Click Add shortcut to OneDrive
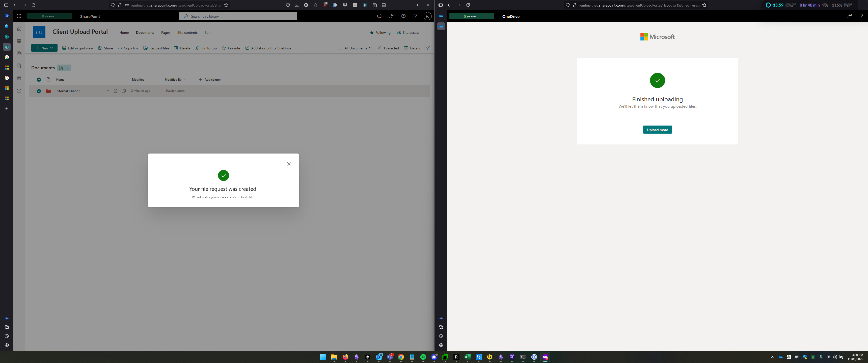 point(268,48)
